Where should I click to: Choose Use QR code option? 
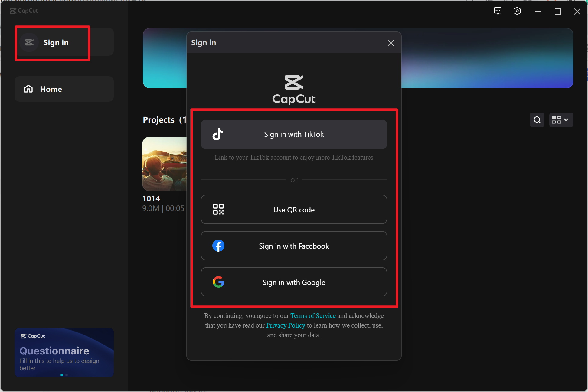pos(294,209)
